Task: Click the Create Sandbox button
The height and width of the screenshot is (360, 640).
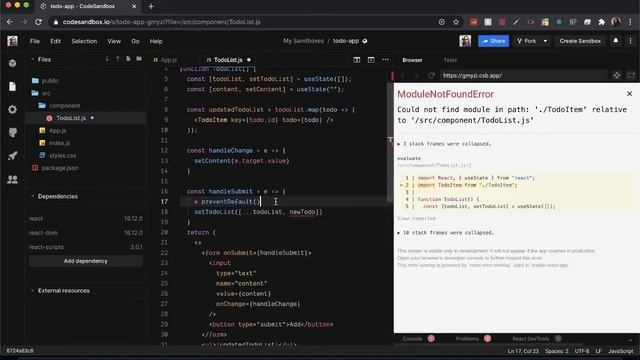Action: tap(580, 41)
